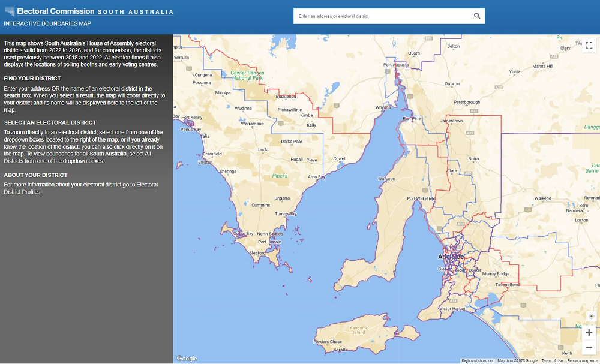Zoom in with the plus button
Screen dimensions: 600x364
[589, 333]
